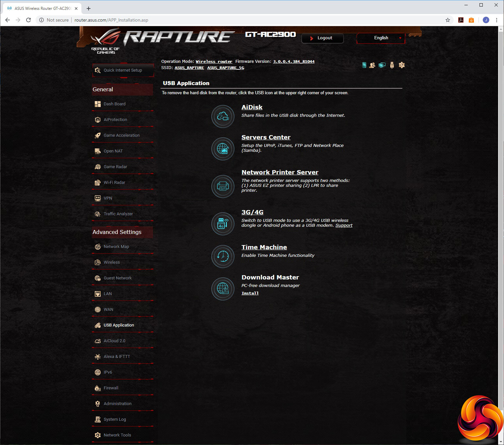Click the page scrollbar down arrow
The image size is (504, 445).
501,442
